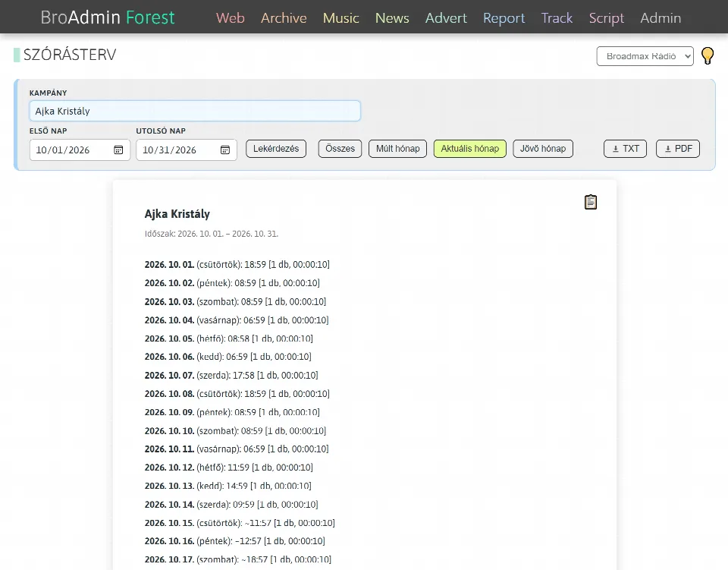Focus the Kampány input field
Screen dimensions: 728x570
pos(195,111)
